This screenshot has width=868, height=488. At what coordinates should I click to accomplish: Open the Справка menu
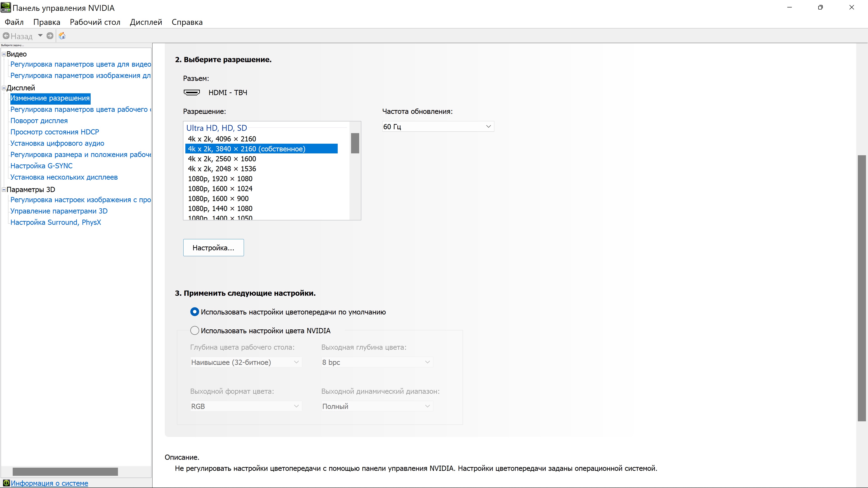pyautogui.click(x=187, y=22)
